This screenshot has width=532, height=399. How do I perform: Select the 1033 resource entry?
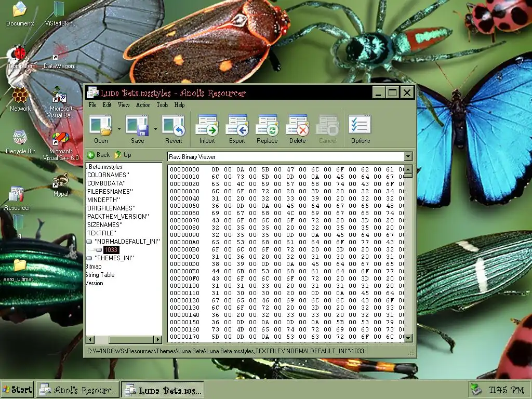(x=111, y=250)
